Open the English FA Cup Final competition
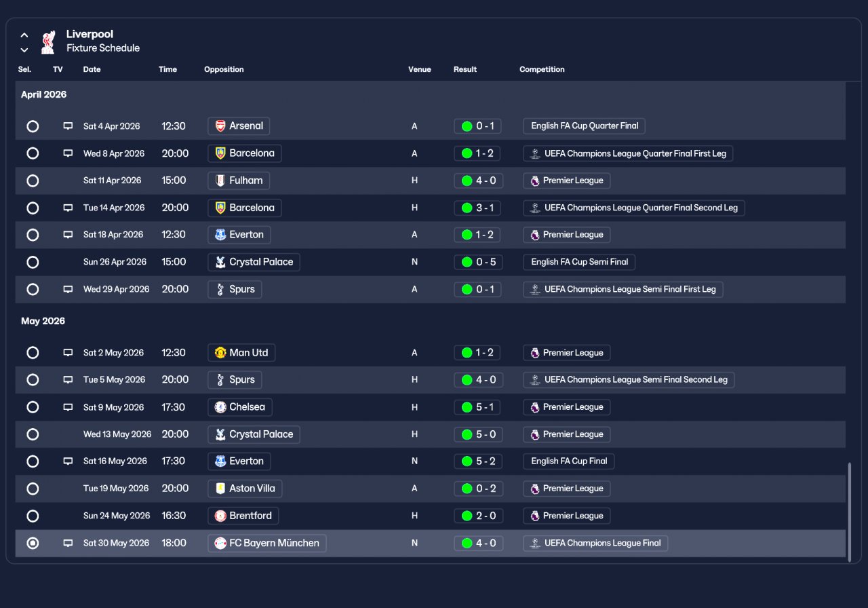This screenshot has height=608, width=868. 568,461
